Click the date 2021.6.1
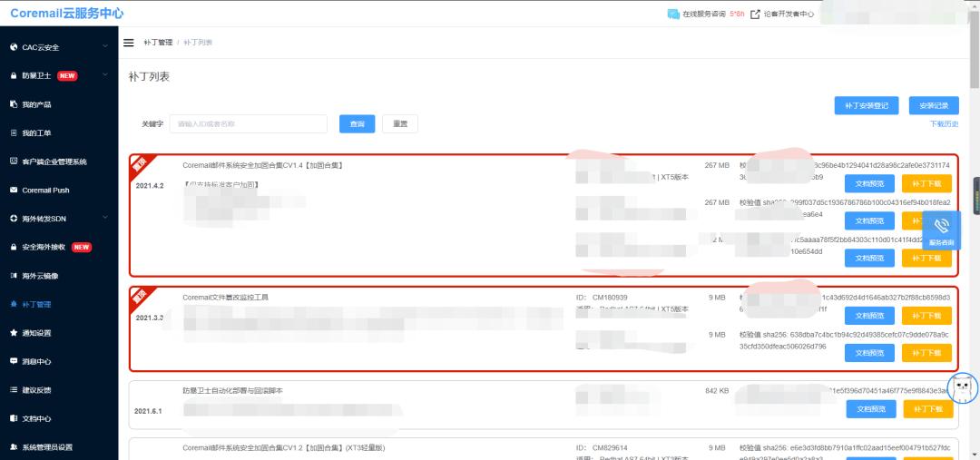 [148, 411]
